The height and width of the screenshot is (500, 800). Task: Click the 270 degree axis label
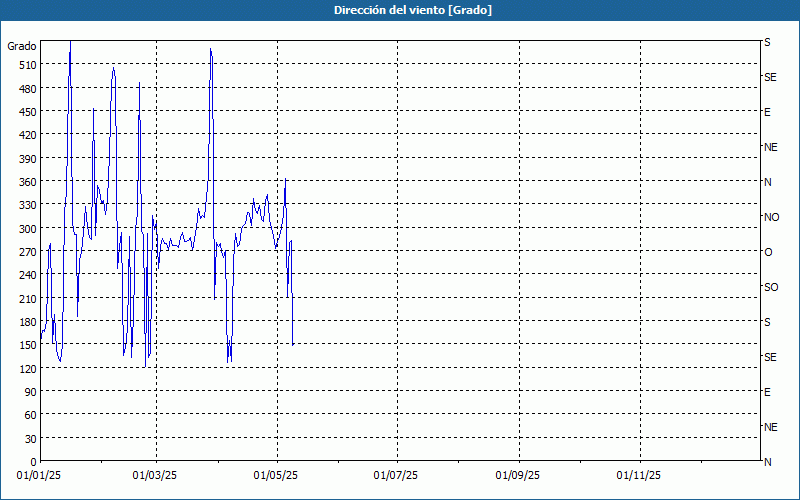(28, 252)
